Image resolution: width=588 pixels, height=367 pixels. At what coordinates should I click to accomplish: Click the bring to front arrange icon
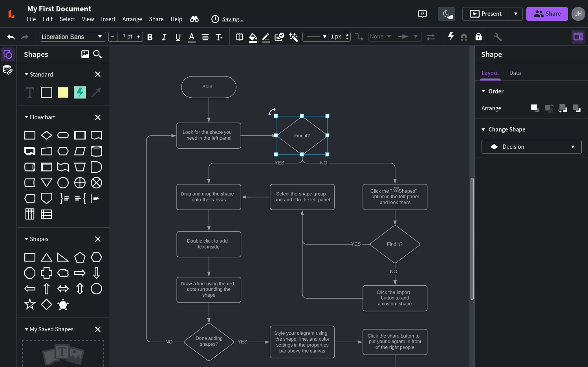(x=535, y=108)
